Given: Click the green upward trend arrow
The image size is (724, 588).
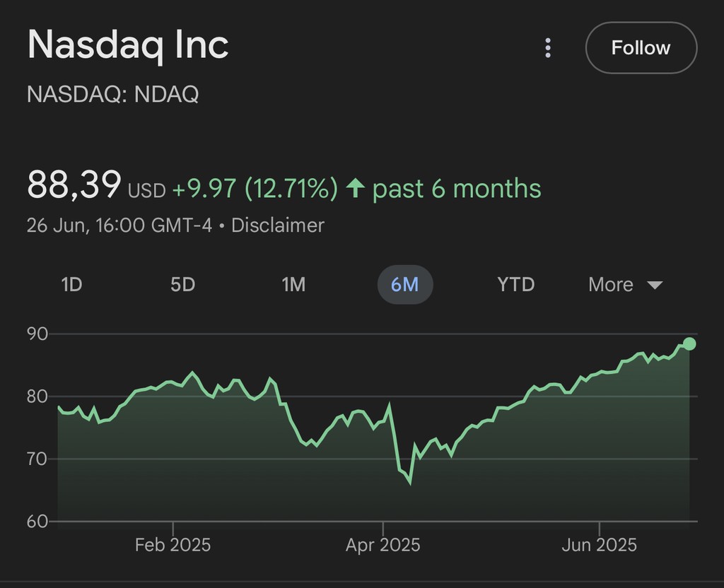Looking at the screenshot, I should 355,188.
